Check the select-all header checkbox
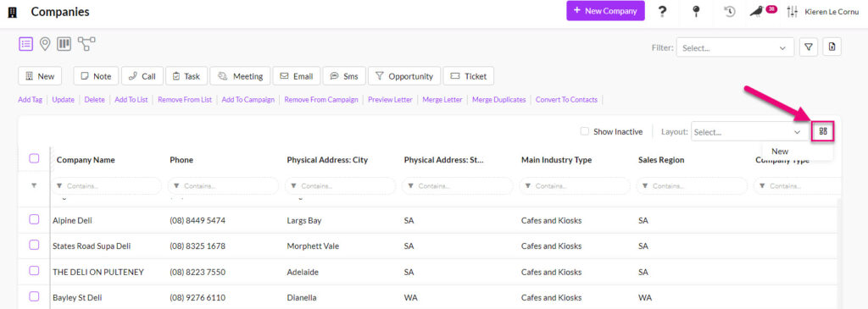868x309 pixels. [34, 158]
